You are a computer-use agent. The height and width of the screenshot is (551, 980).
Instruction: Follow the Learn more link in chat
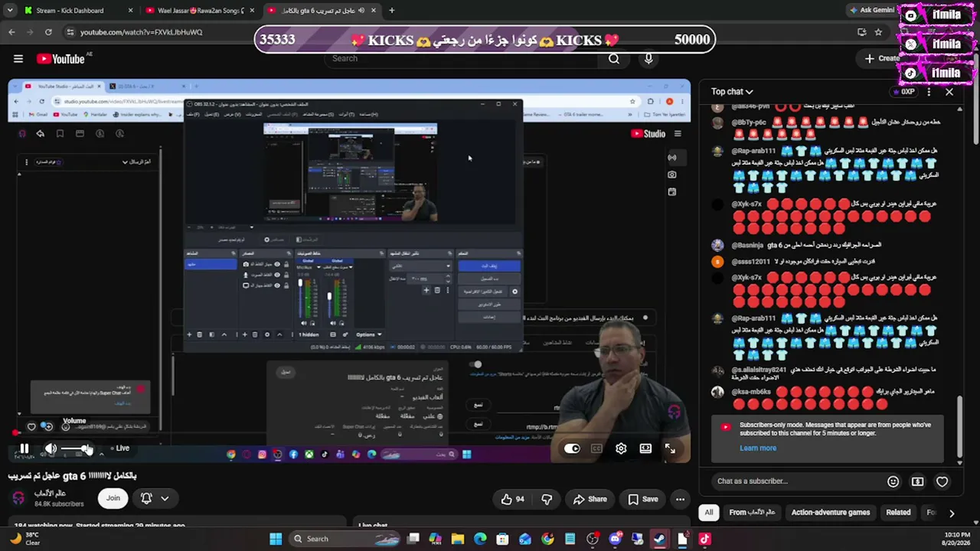758,448
